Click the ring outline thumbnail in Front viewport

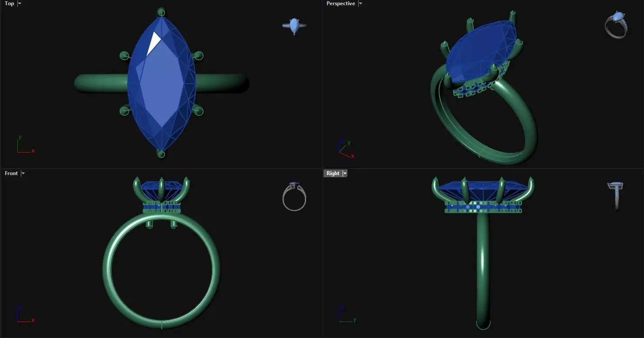point(294,197)
